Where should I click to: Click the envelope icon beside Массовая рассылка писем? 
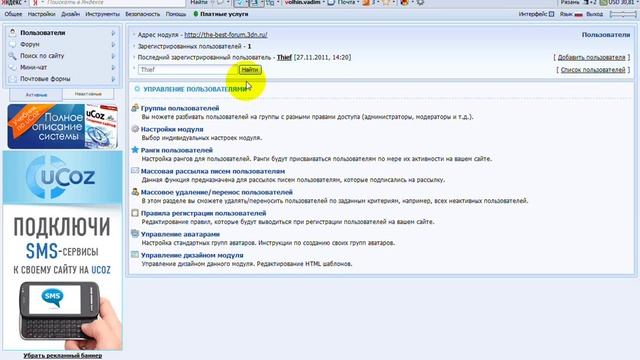pyautogui.click(x=135, y=171)
